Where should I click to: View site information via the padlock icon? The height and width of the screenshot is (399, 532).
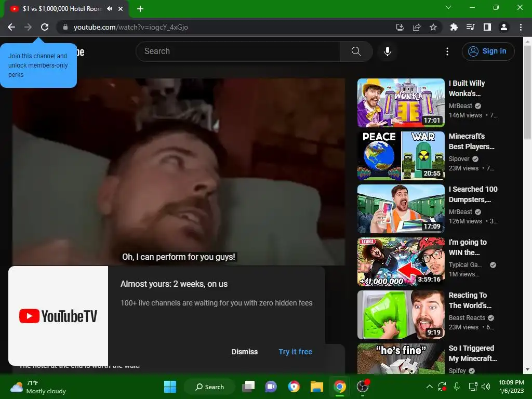coord(65,27)
